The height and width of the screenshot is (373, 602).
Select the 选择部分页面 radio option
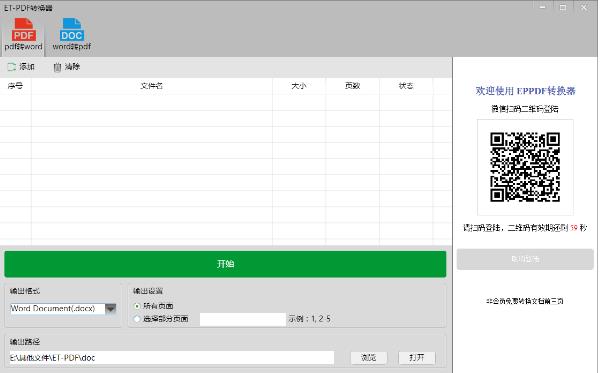pyautogui.click(x=137, y=319)
